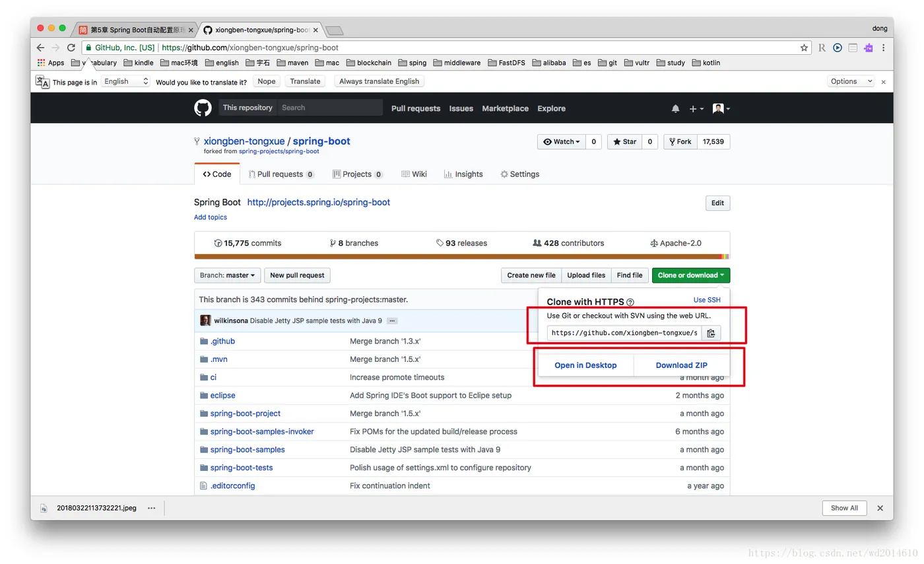Viewport: 924px width, 564px height.
Task: Open the blockchain bookmarks folder
Action: 368,63
